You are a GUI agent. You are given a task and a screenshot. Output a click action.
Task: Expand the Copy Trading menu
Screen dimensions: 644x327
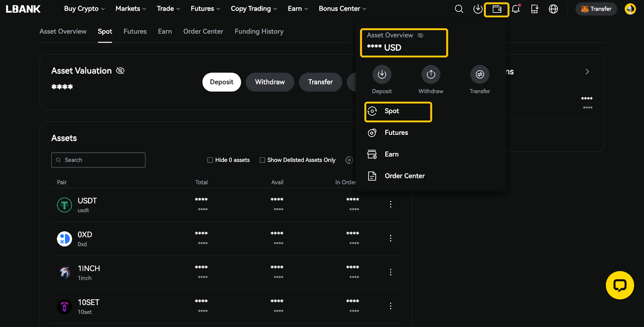(x=254, y=8)
